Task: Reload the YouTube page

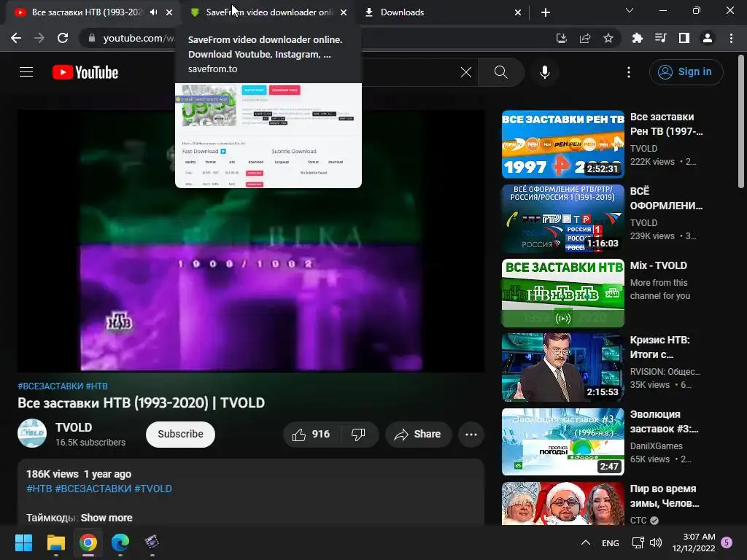Action: pos(63,38)
